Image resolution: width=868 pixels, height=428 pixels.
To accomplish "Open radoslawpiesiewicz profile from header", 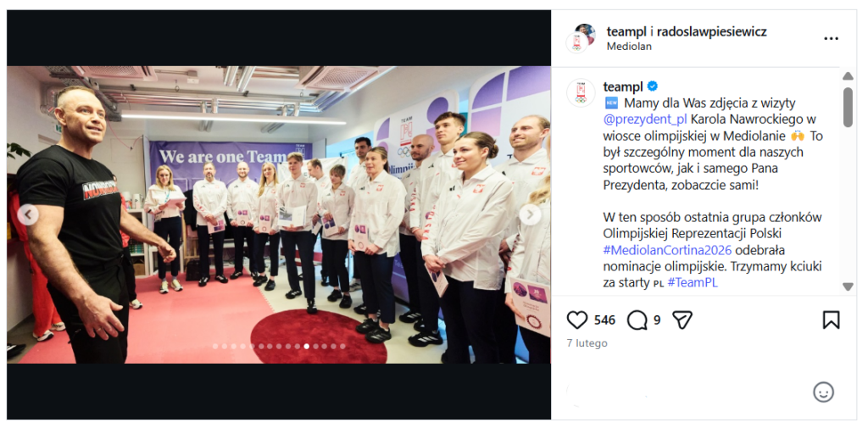I will coord(711,31).
